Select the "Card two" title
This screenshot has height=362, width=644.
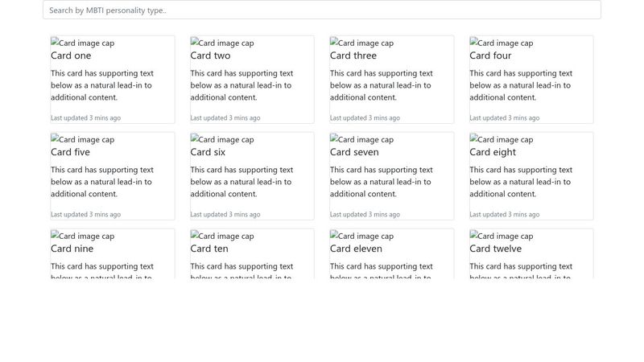tap(210, 56)
